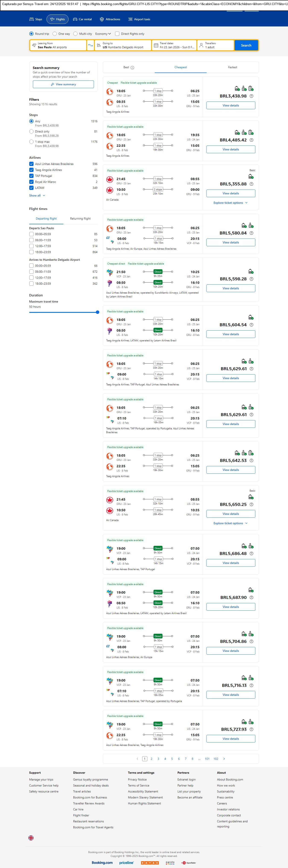Click the next page arrow in pagination
Viewport: 288px width, 868px height.
224,759
